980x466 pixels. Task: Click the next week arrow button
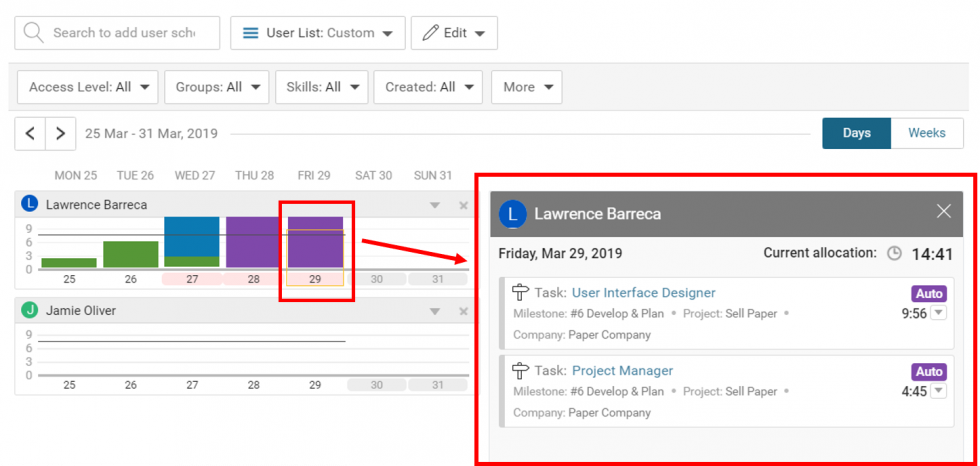61,133
